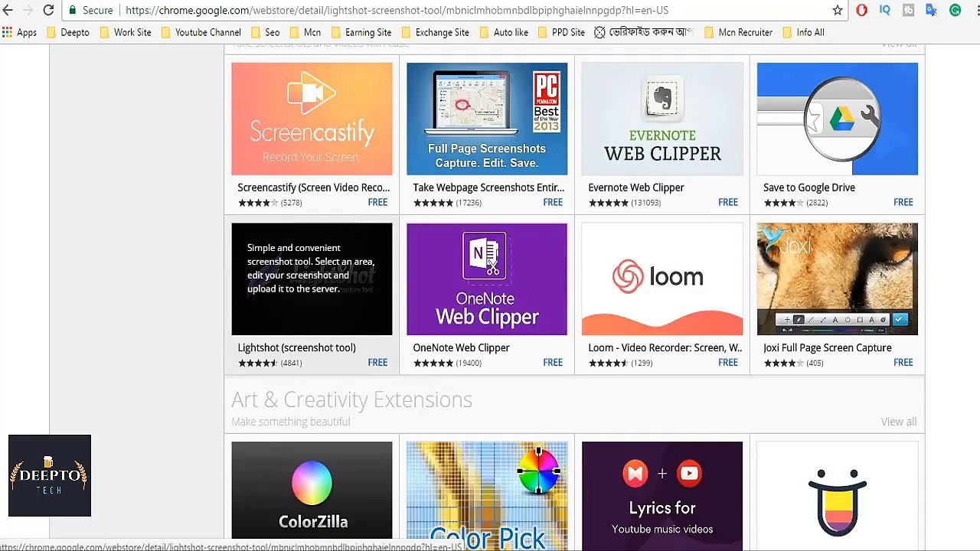The image size is (980, 551).
Task: Click the (5278) rating count on Screencastify
Action: (292, 203)
